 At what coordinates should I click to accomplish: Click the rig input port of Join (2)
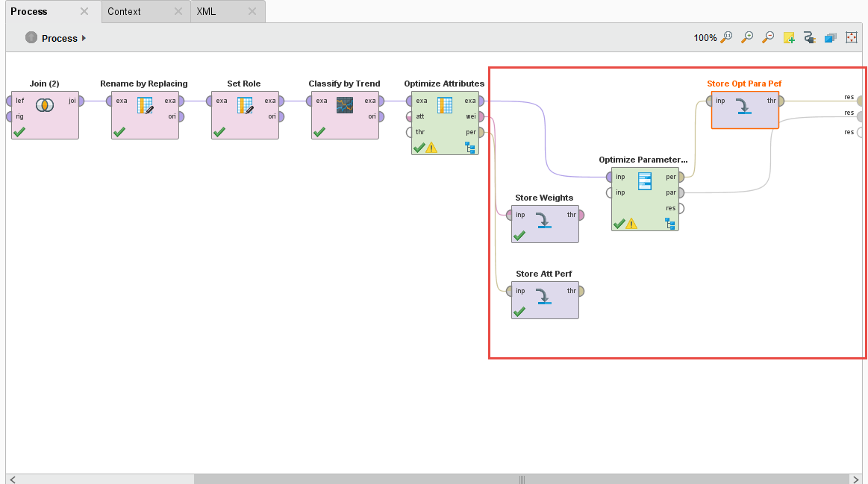pos(10,117)
